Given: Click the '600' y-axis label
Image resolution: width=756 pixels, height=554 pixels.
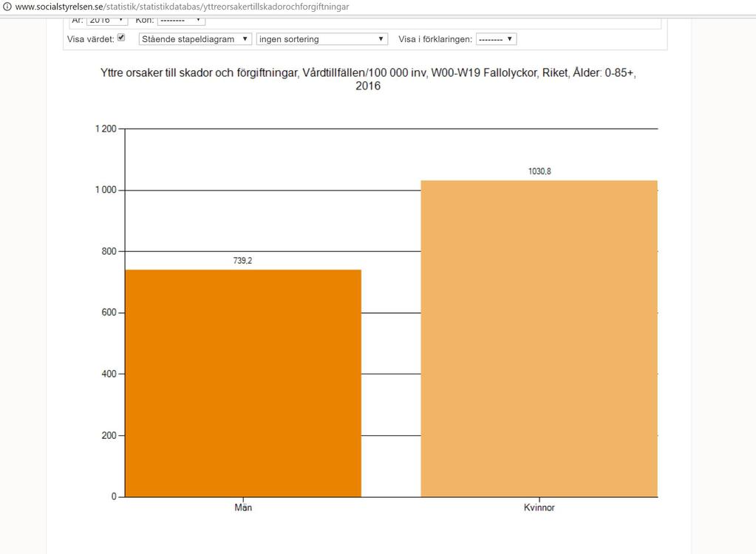Looking at the screenshot, I should 109,312.
